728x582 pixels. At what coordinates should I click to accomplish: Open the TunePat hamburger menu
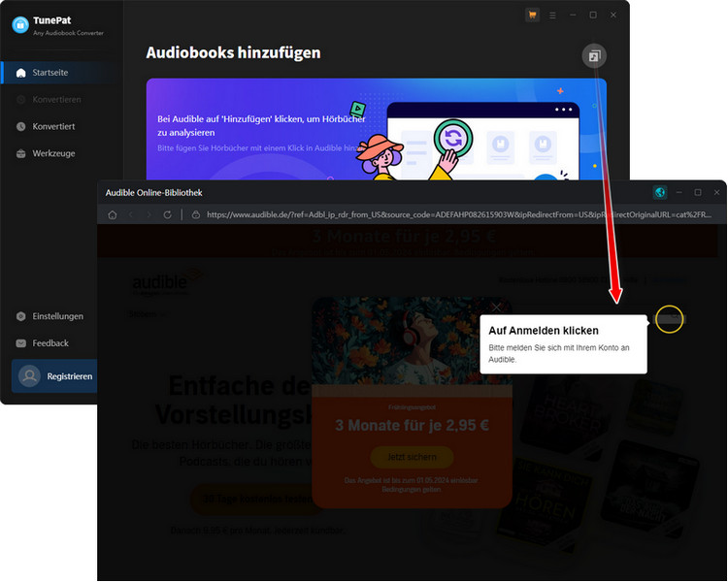(x=552, y=16)
